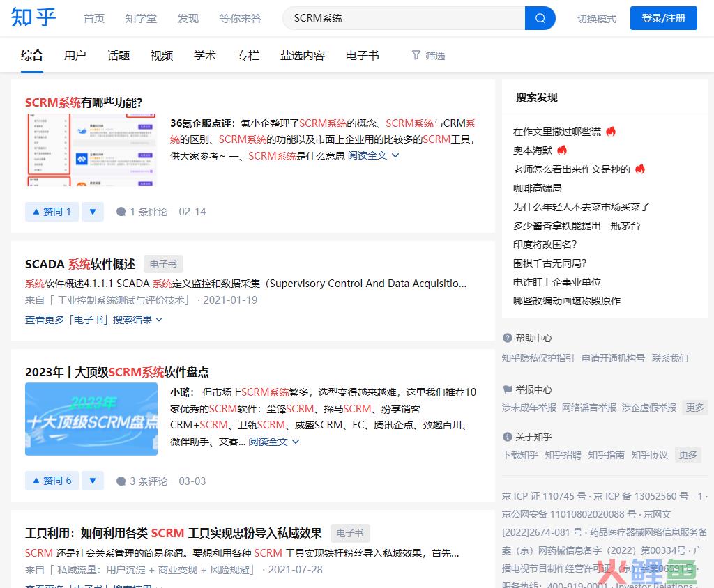Upvote the SCRM系统有哪些功能 answer (赞同 1)
The width and height of the screenshot is (714, 588).
point(52,212)
